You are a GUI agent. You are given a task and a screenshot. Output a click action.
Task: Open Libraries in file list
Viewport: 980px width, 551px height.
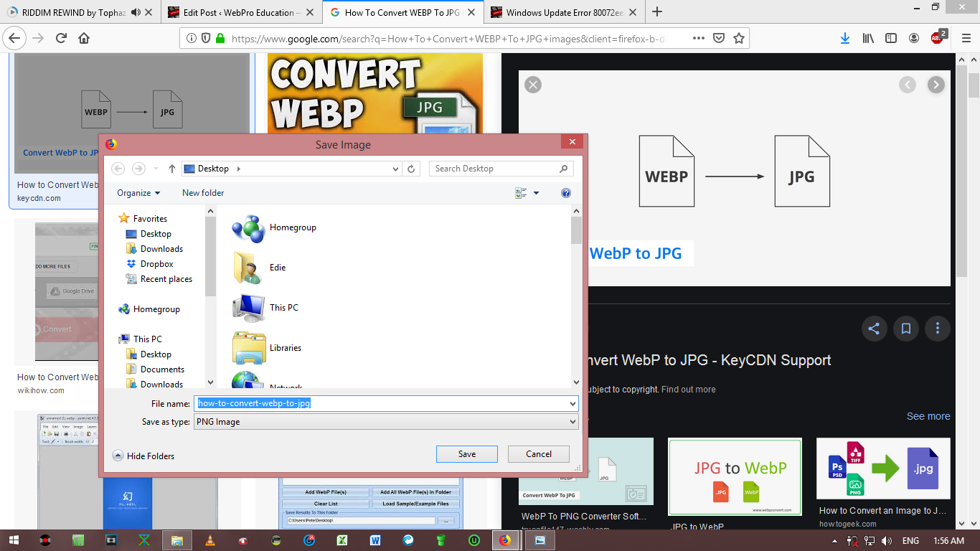coord(249,348)
